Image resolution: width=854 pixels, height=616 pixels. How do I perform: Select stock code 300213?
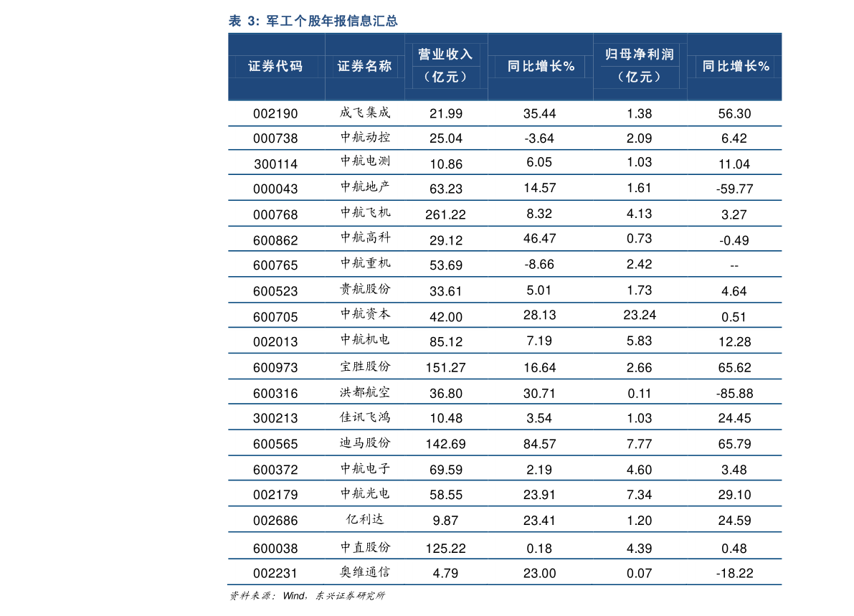(275, 418)
